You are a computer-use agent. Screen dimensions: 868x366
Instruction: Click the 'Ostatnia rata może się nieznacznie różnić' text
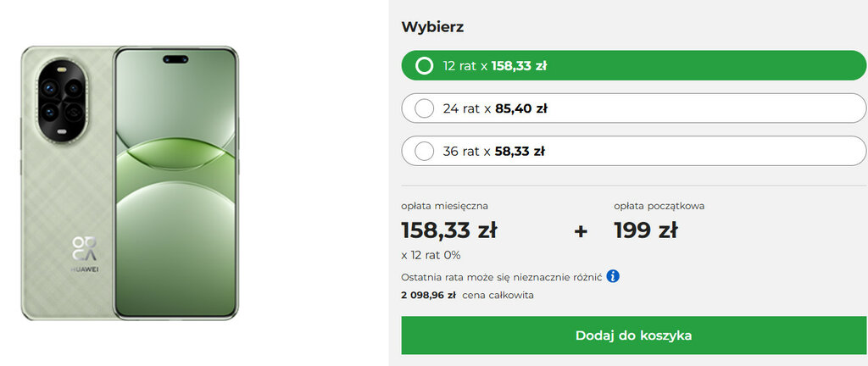[501, 277]
